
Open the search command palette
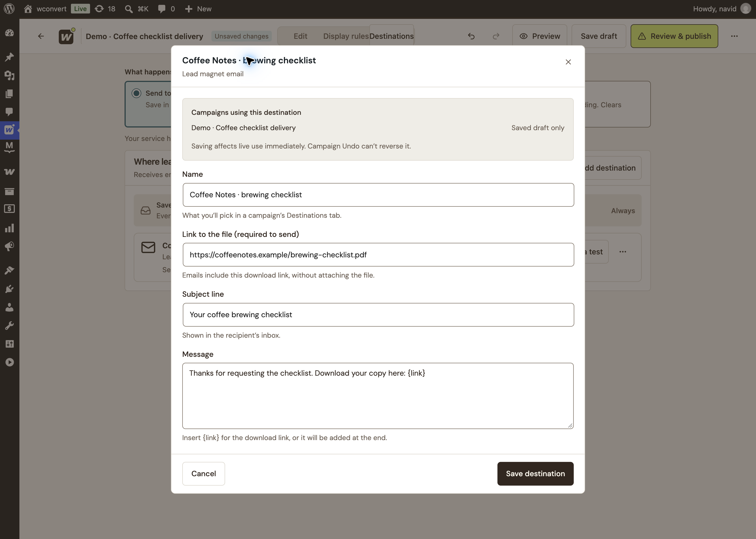coord(136,9)
